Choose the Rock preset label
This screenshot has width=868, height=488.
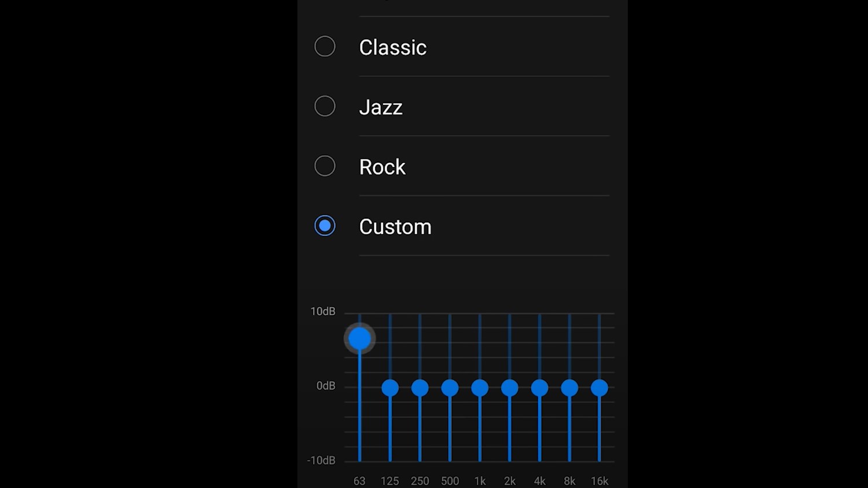382,167
